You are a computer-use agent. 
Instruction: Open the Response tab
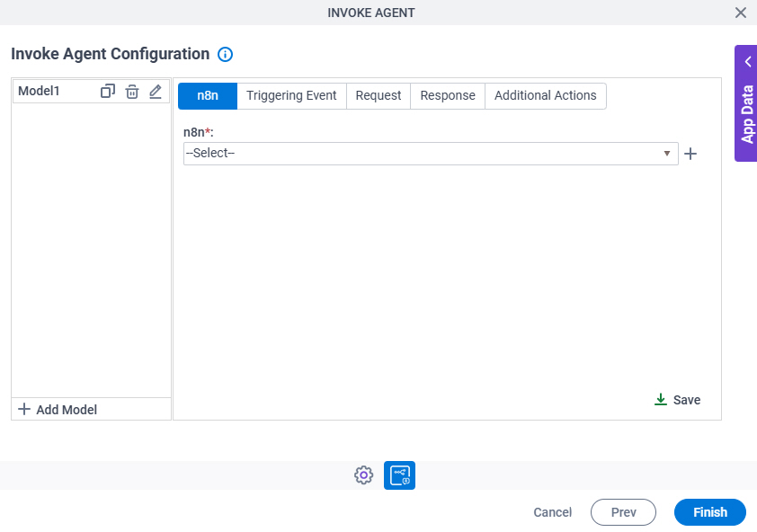tap(448, 95)
